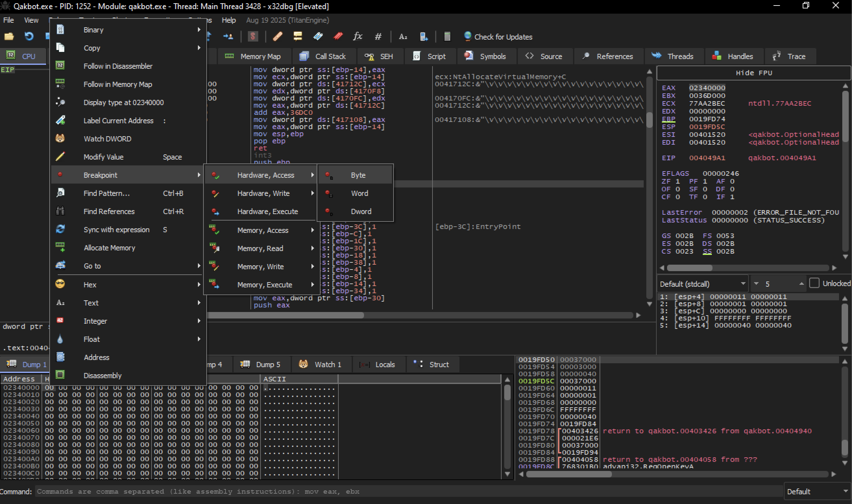
Task: Click the intermodular calls icon
Action: pos(424,36)
